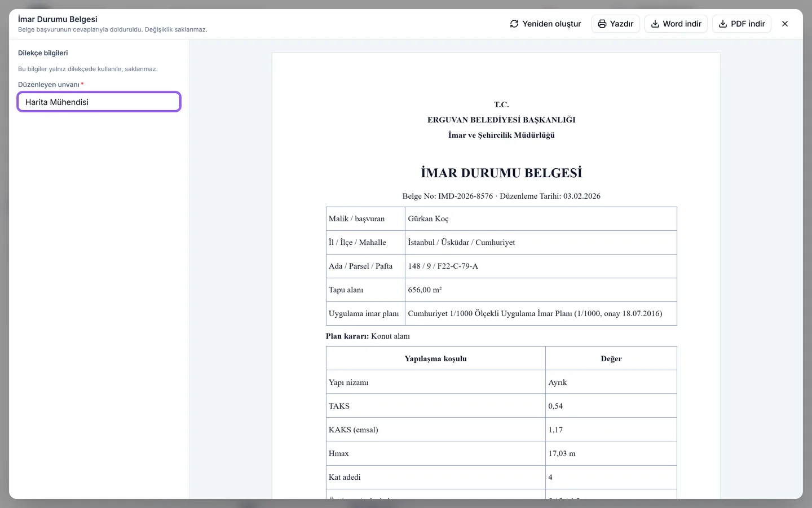Screen dimensions: 812x508
Task: Click the İMAR DURUMU BELGESİ document heading
Action: point(501,173)
